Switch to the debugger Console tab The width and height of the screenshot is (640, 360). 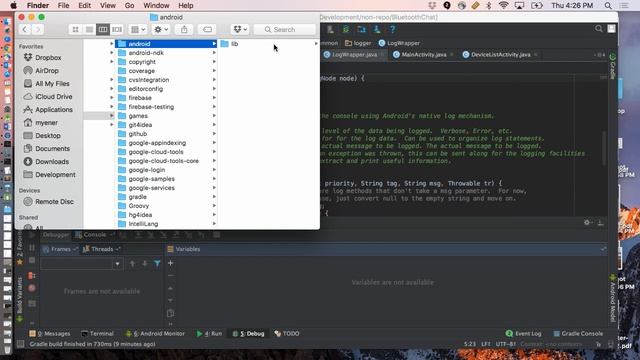coord(95,235)
